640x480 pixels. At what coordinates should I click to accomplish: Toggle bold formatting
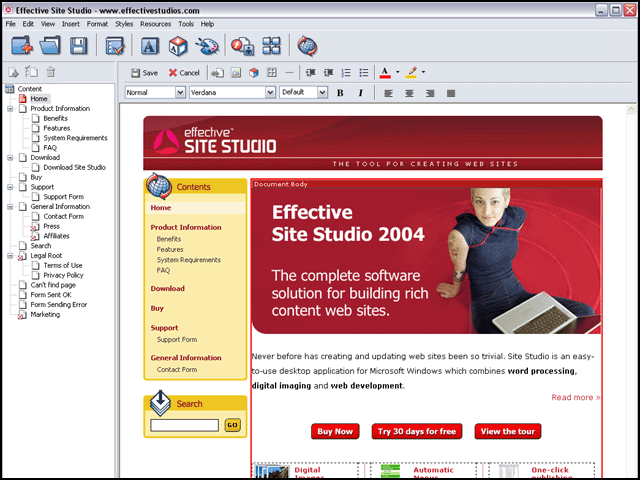(340, 93)
